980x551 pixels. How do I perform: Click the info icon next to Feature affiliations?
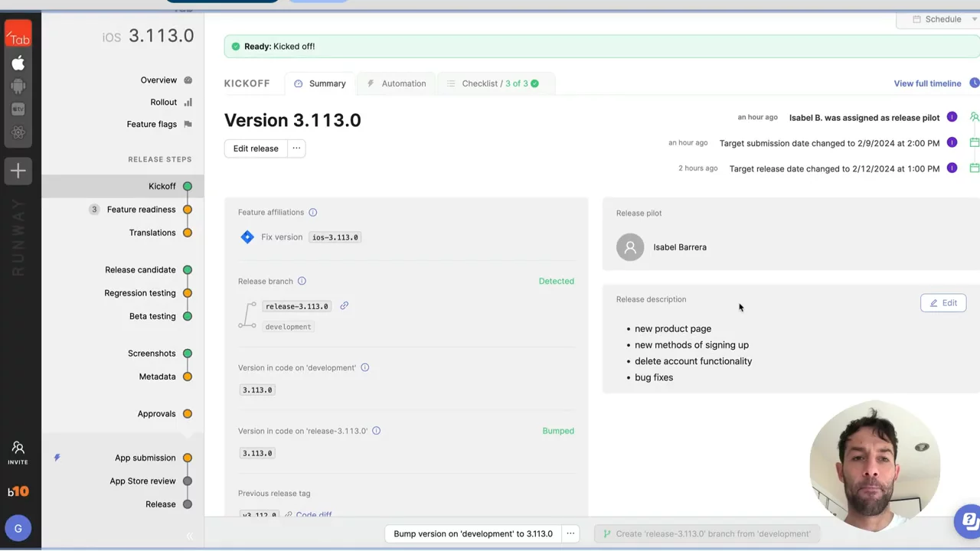(312, 213)
